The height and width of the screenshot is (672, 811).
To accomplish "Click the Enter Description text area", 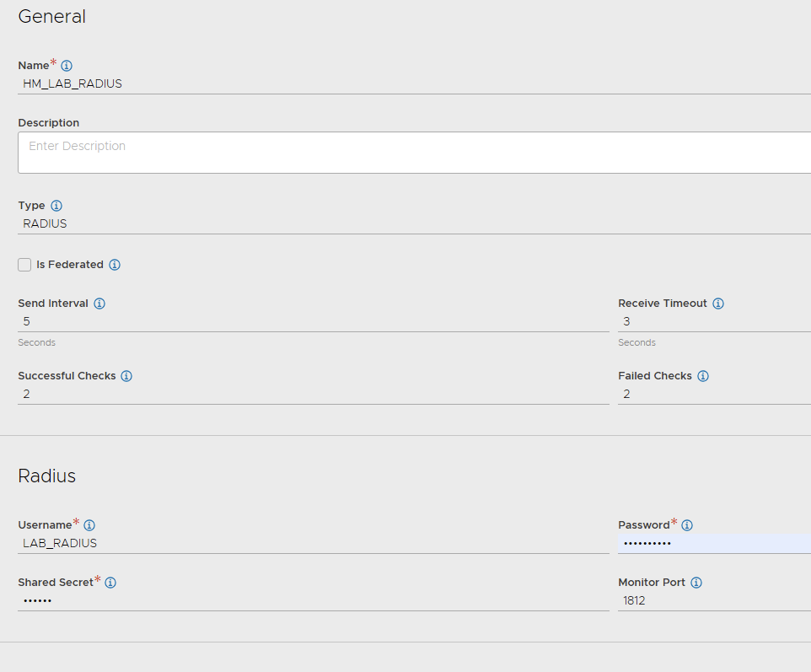I will tap(253, 152).
